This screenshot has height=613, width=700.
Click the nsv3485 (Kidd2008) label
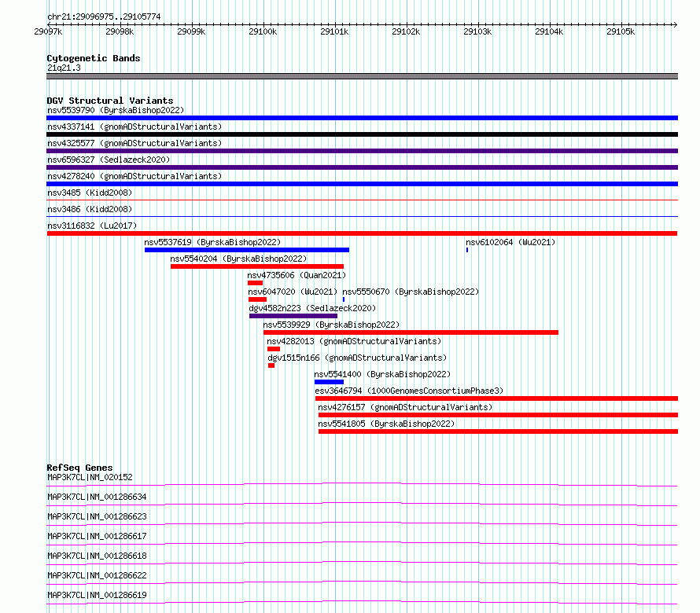pos(90,193)
